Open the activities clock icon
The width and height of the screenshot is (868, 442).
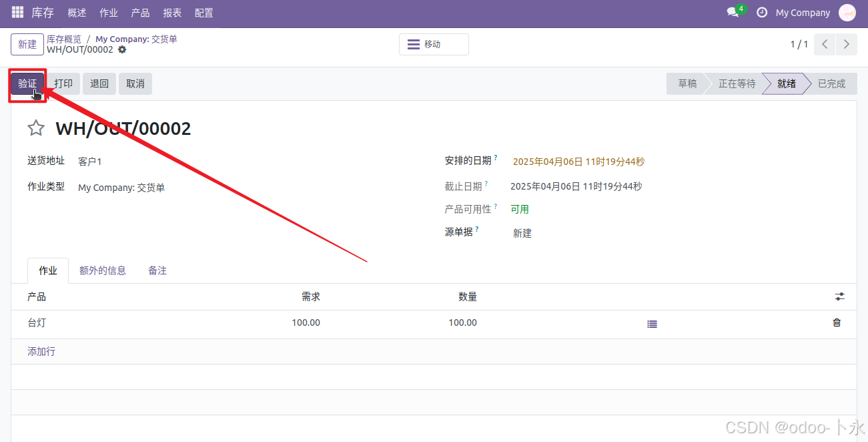click(x=761, y=12)
